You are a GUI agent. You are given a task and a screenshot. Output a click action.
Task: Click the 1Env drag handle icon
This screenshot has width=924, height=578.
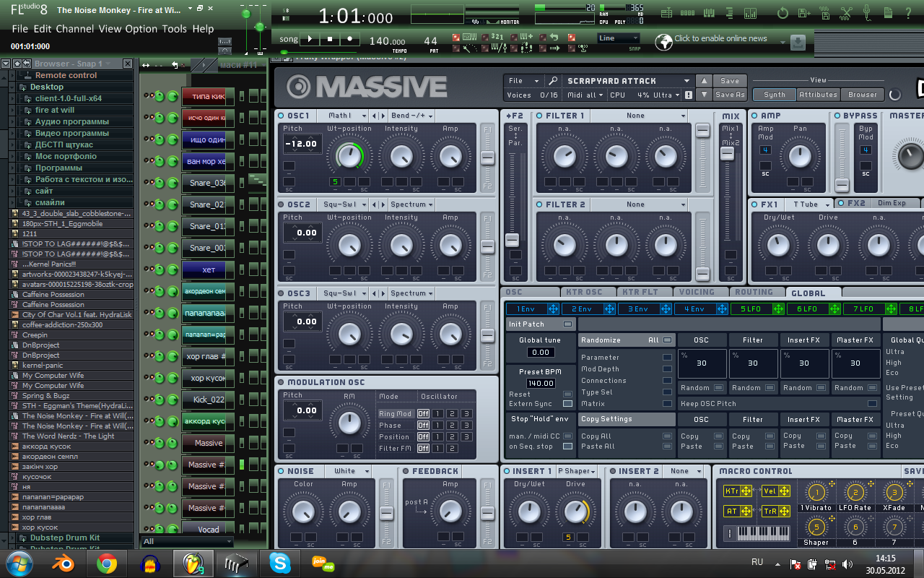coord(553,309)
